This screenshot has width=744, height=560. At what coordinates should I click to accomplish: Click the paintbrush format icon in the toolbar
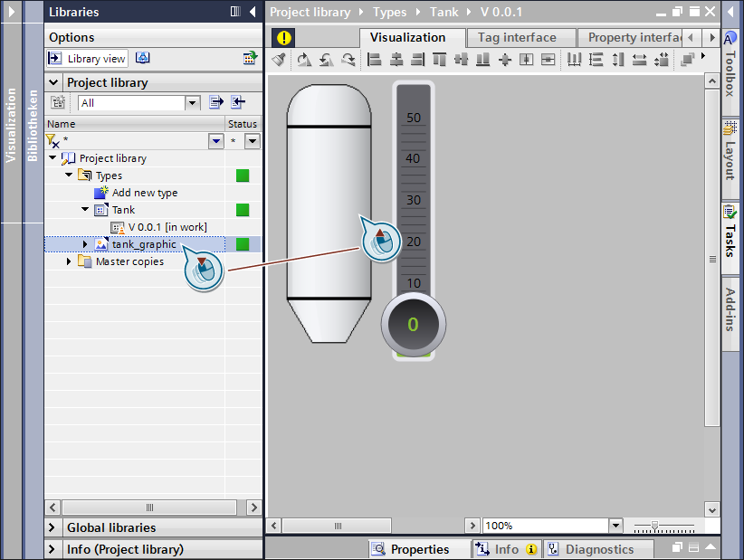point(279,60)
